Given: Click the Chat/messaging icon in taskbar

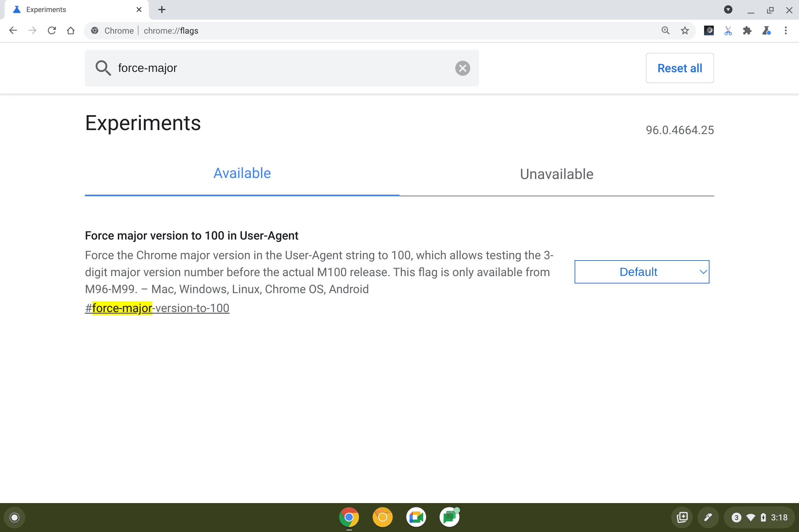Looking at the screenshot, I should click(449, 517).
